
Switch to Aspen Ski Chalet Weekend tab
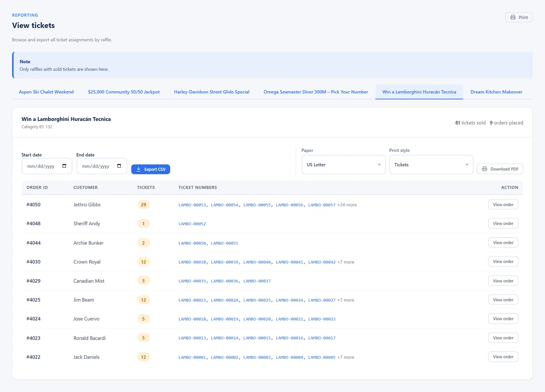click(x=46, y=92)
